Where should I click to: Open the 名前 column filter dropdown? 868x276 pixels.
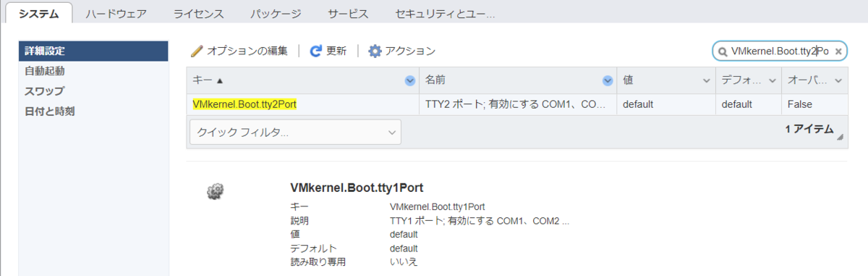coord(608,80)
